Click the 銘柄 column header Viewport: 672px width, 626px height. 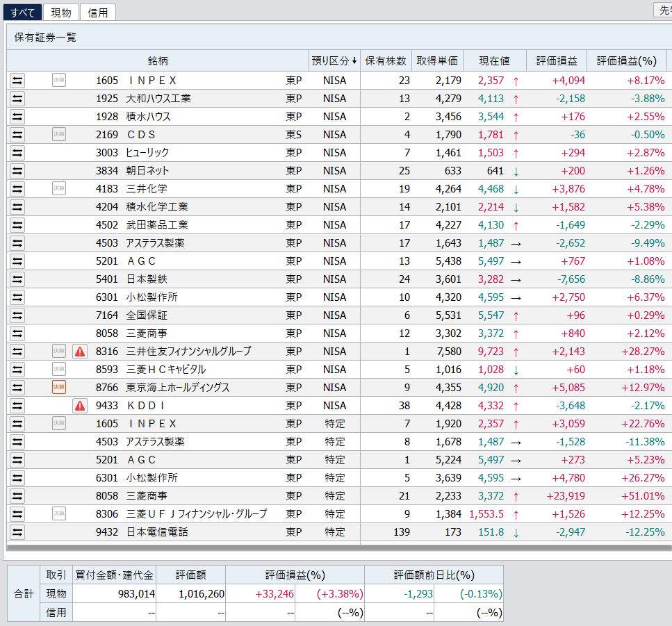158,61
